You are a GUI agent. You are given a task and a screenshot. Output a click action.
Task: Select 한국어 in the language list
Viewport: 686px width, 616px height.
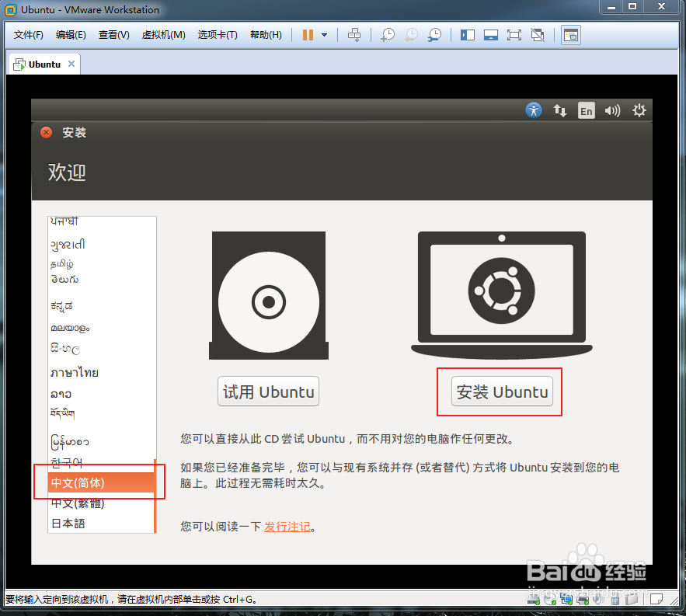(x=102, y=463)
